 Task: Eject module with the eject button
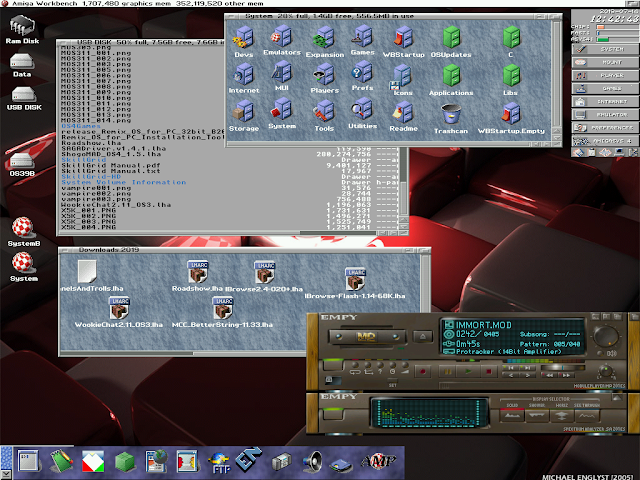click(x=423, y=337)
